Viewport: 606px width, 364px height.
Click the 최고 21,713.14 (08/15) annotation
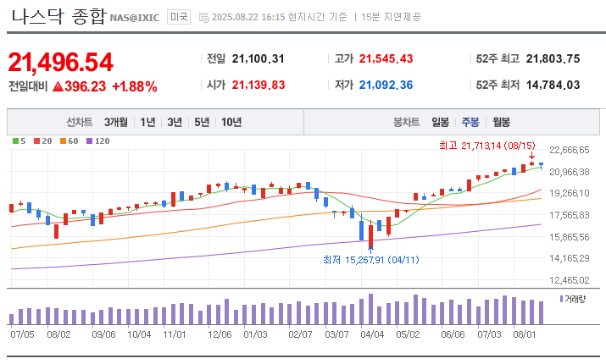click(x=487, y=146)
